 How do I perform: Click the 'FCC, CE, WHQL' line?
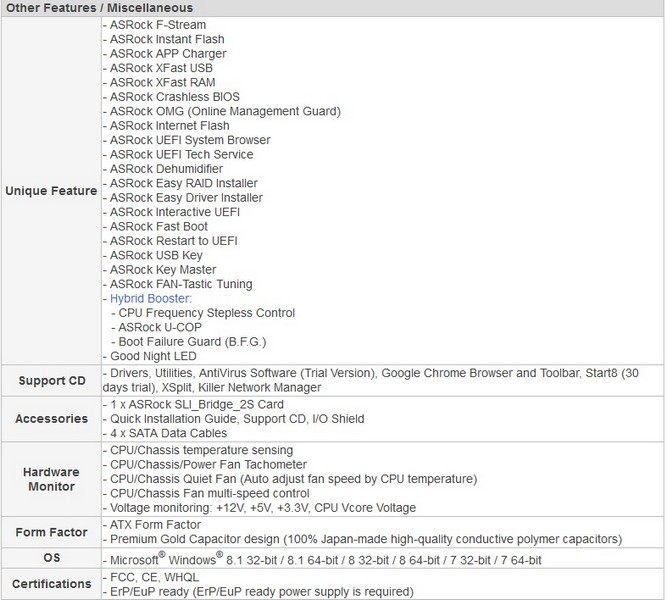pos(151,577)
